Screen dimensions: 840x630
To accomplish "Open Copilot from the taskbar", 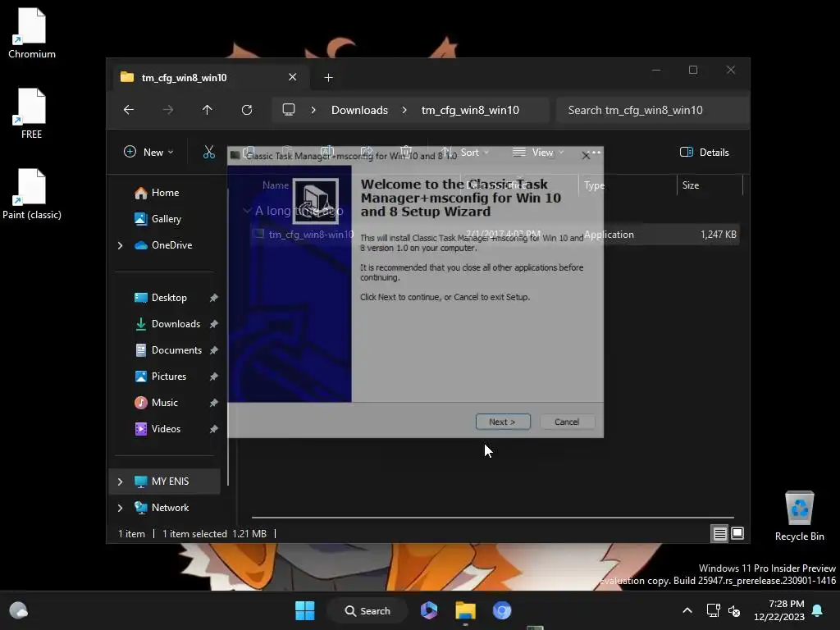I will coord(429,610).
